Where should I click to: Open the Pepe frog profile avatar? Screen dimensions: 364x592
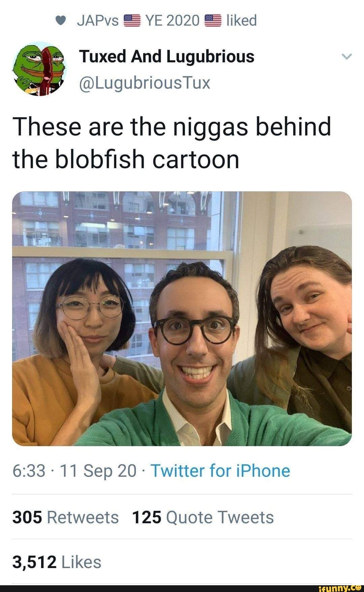(x=40, y=69)
